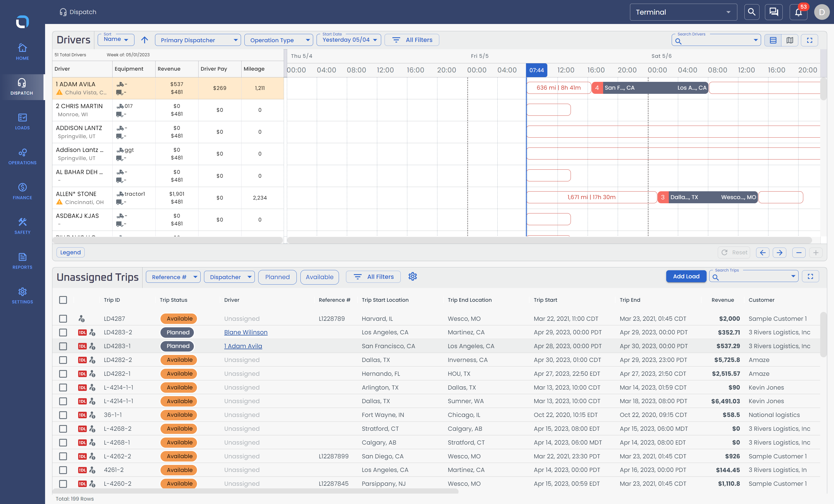
Task: Check the box for trip LD4287
Action: [x=63, y=318]
